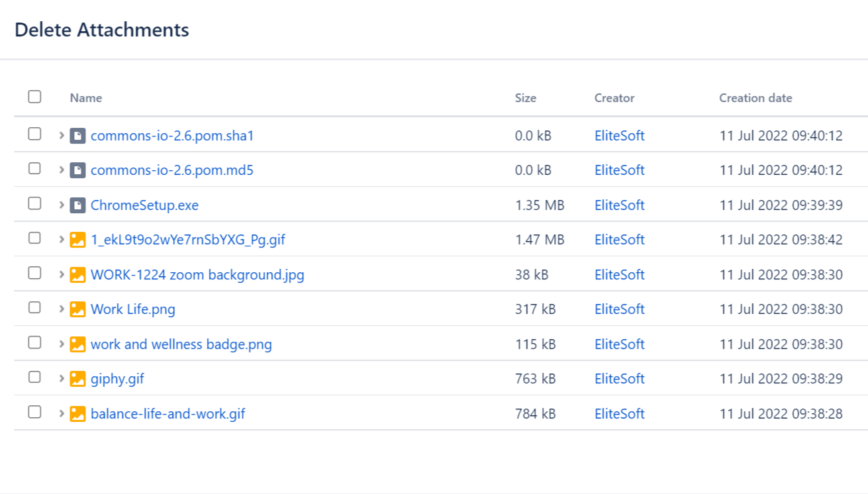
Task: Select the checkbox for giphy.gif
Action: tap(34, 377)
